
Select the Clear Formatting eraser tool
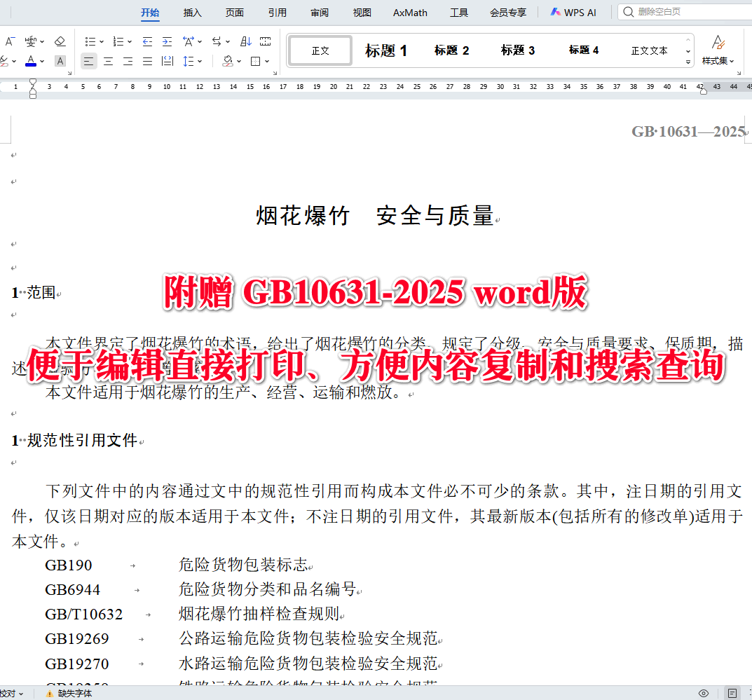[x=60, y=40]
